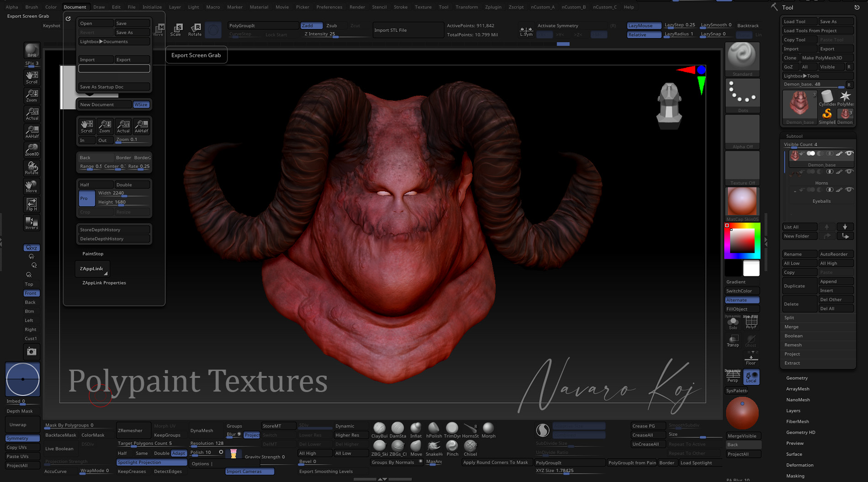Image resolution: width=868 pixels, height=482 pixels.
Task: Toggle visibility eye for Eyeballs subtool
Action: pos(849,190)
